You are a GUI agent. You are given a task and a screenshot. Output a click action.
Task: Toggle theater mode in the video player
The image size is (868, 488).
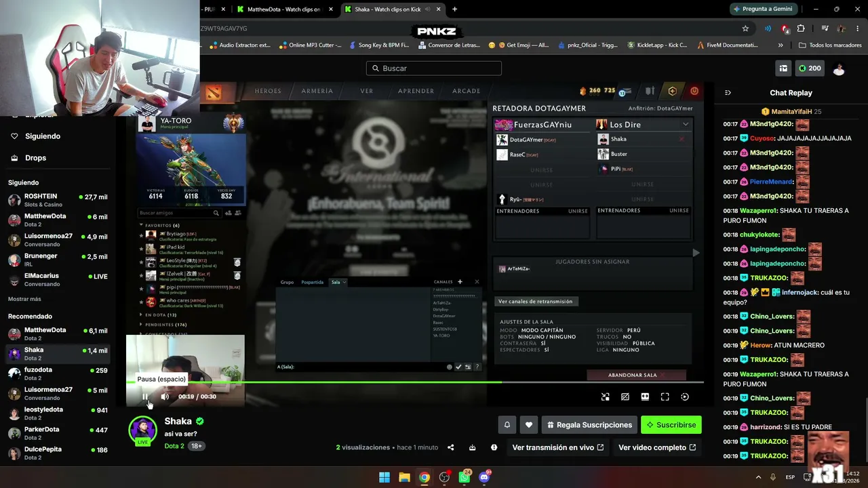coord(645,397)
